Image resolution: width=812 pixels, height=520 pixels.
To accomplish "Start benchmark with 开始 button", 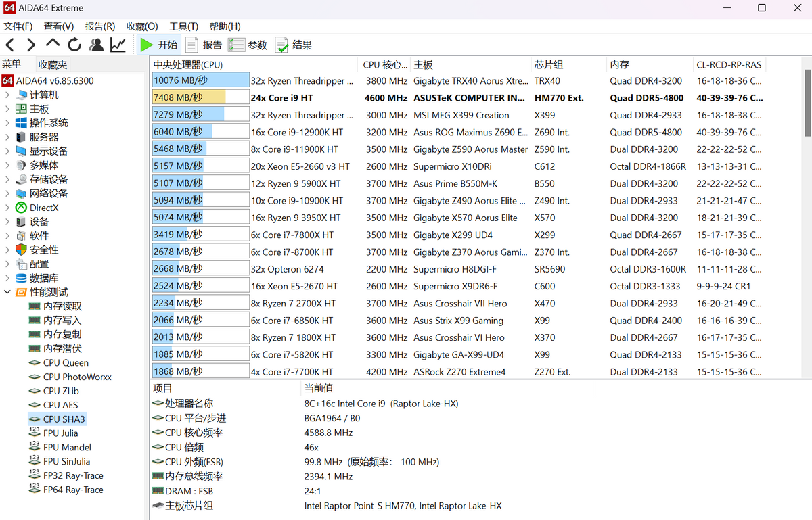I will coord(158,45).
